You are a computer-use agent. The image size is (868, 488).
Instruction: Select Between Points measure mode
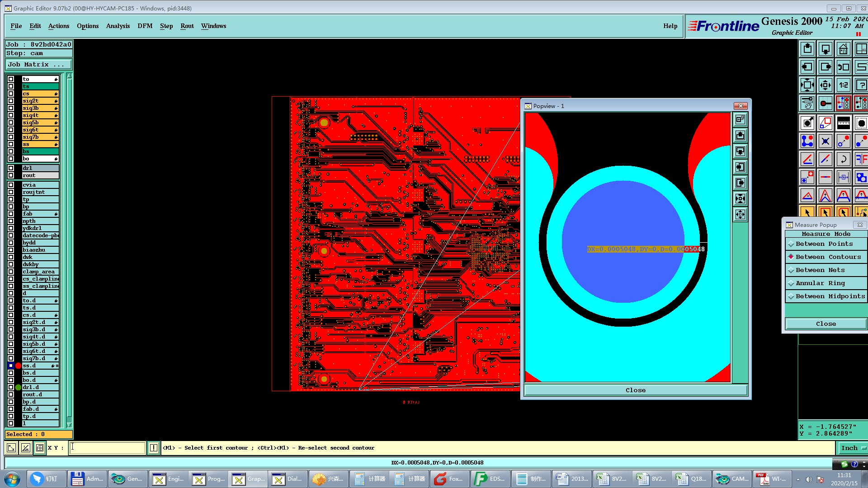tap(824, 244)
